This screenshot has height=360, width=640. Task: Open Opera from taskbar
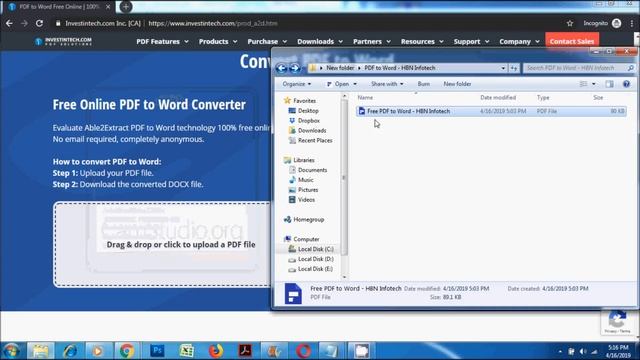click(303, 351)
